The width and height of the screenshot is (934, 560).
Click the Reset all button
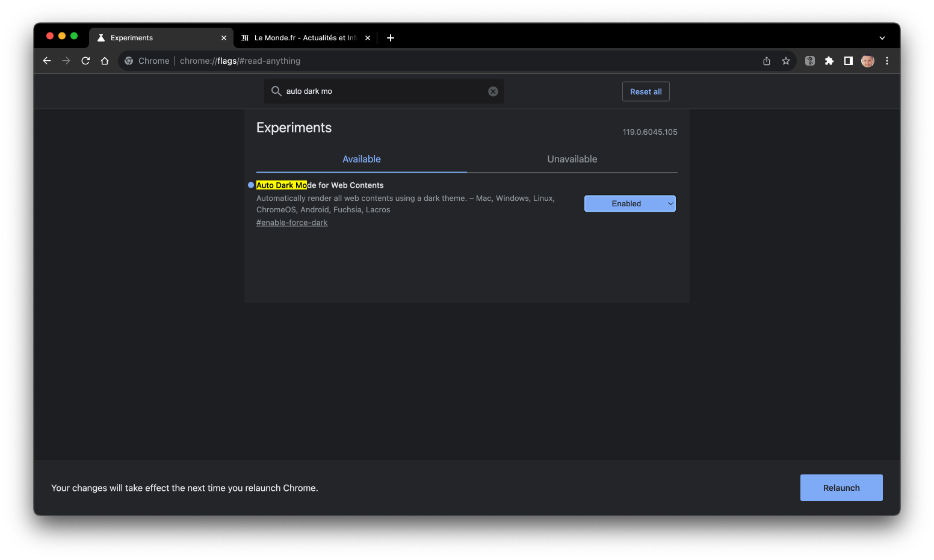[645, 91]
